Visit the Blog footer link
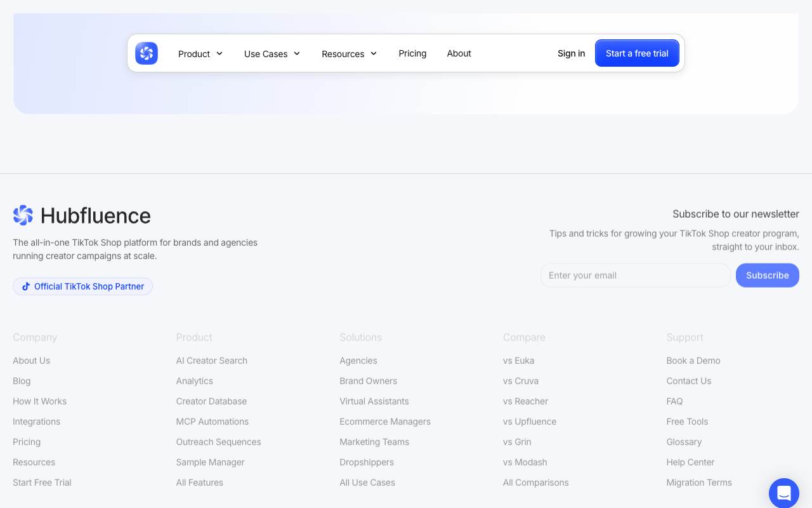 (x=22, y=381)
